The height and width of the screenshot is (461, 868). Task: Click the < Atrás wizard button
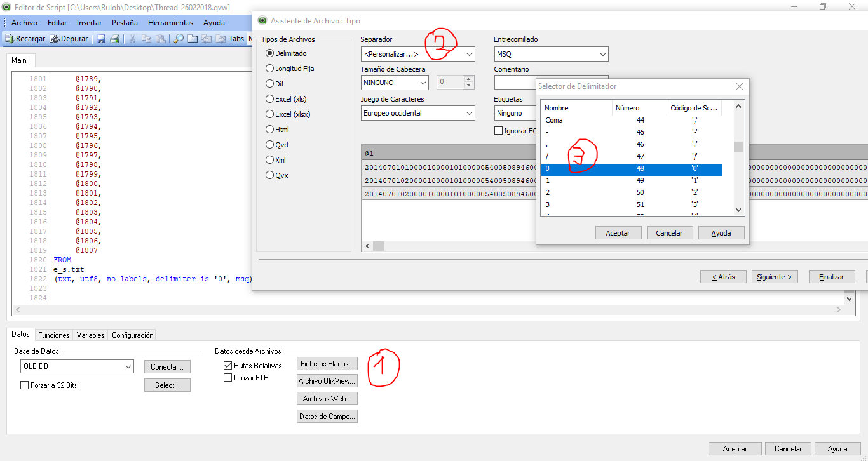pyautogui.click(x=723, y=277)
